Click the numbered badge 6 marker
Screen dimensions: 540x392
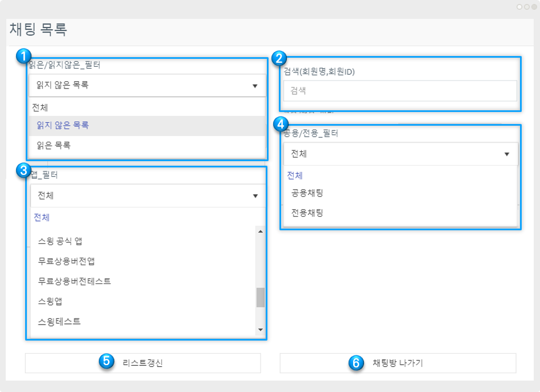[356, 363]
